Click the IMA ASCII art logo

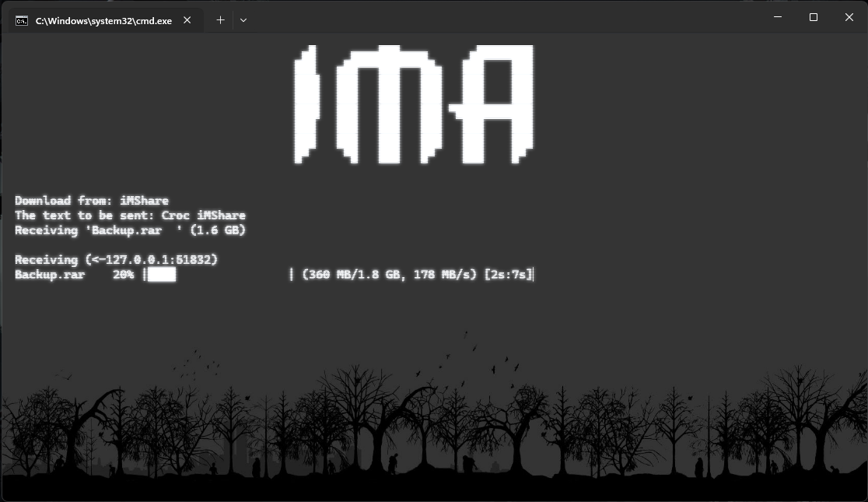(412, 105)
